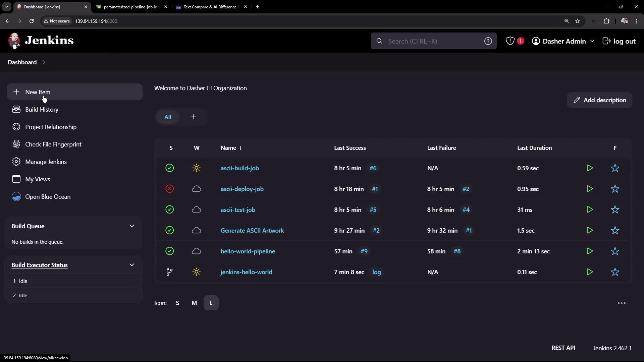
Task: Open Manage Jenkins settings
Action: [46, 162]
